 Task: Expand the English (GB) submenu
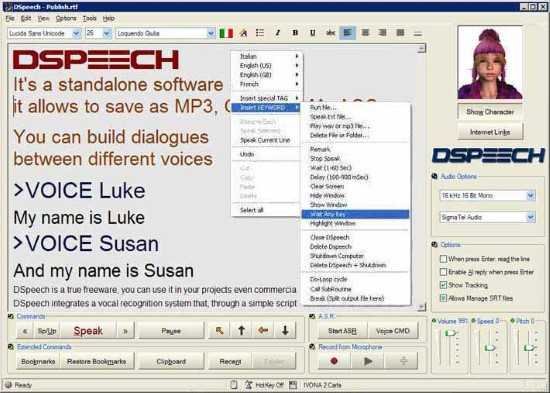pyautogui.click(x=267, y=75)
